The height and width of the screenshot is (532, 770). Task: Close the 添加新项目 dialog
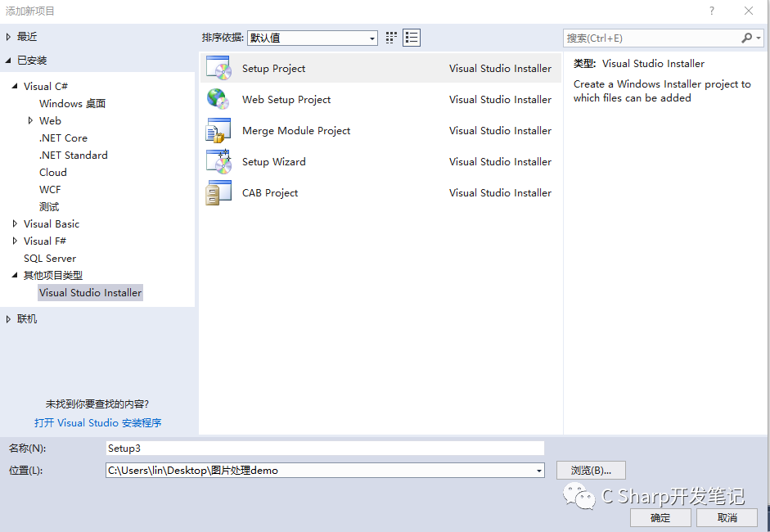[x=749, y=11]
